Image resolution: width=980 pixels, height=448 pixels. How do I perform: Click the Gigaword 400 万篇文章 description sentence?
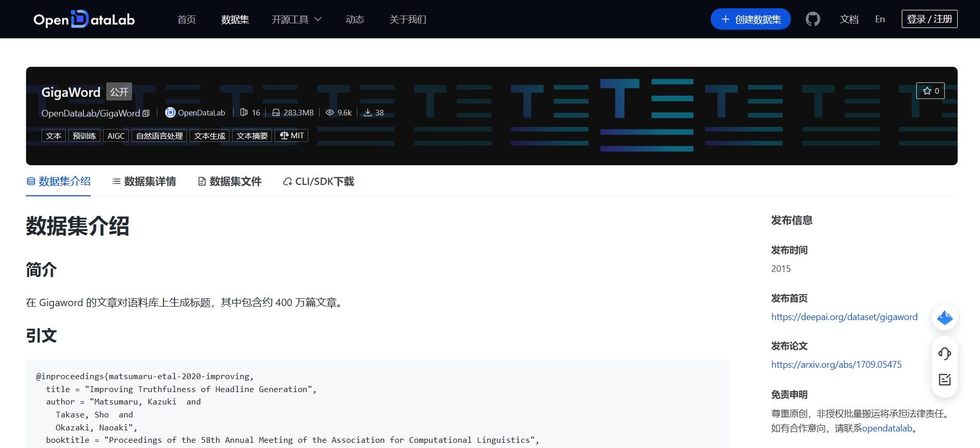tap(185, 302)
